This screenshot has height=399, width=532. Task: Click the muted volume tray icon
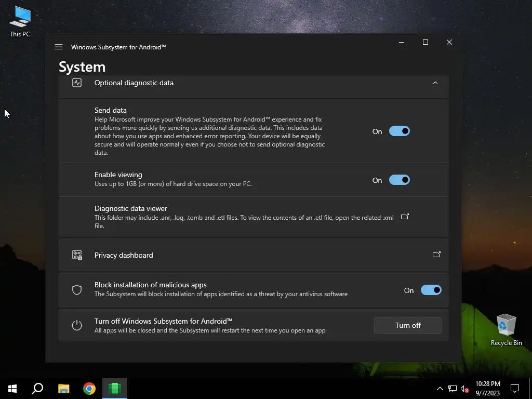(464, 389)
